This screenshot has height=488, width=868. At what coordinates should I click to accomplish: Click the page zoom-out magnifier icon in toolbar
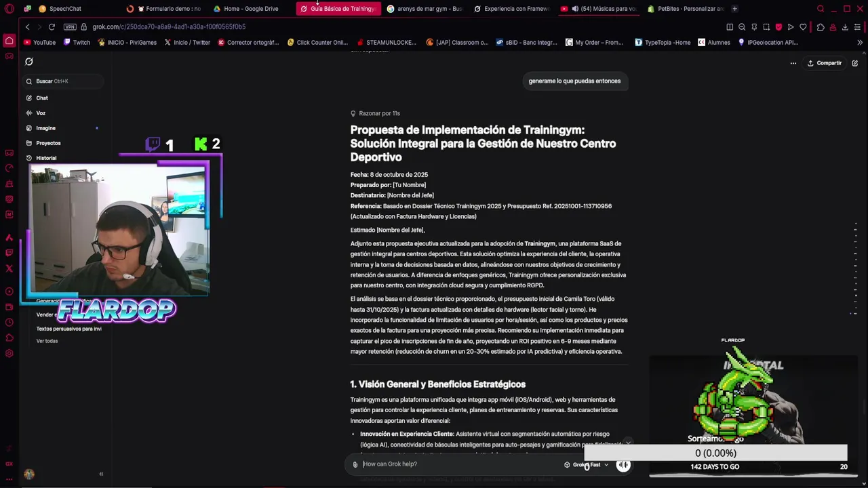coord(742,27)
